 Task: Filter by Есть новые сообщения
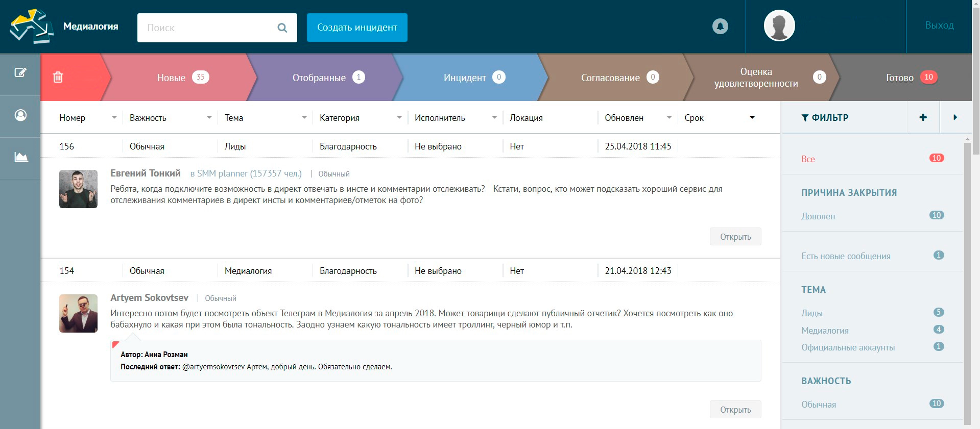pos(846,256)
